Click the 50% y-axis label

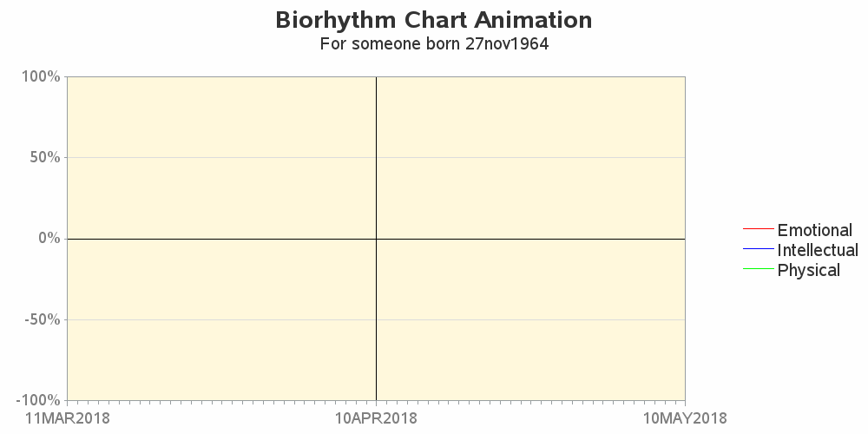(x=45, y=157)
